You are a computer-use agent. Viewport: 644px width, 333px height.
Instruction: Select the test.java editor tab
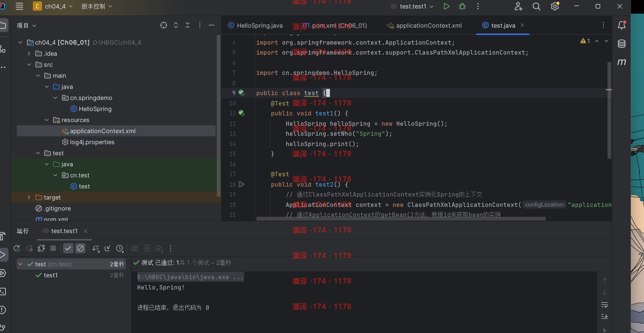(499, 25)
